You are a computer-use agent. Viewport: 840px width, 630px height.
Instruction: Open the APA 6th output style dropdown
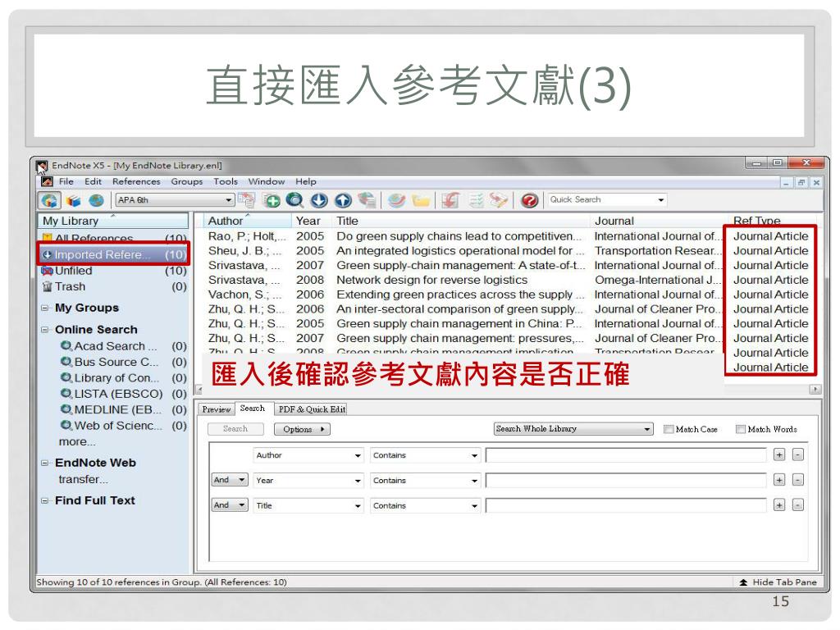(x=175, y=200)
